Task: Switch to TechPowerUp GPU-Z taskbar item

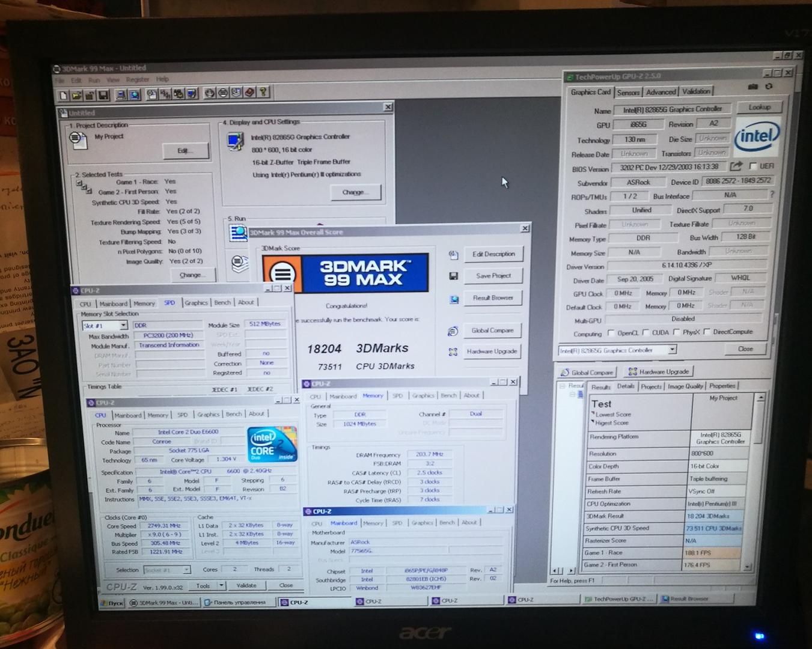Action: [x=620, y=599]
